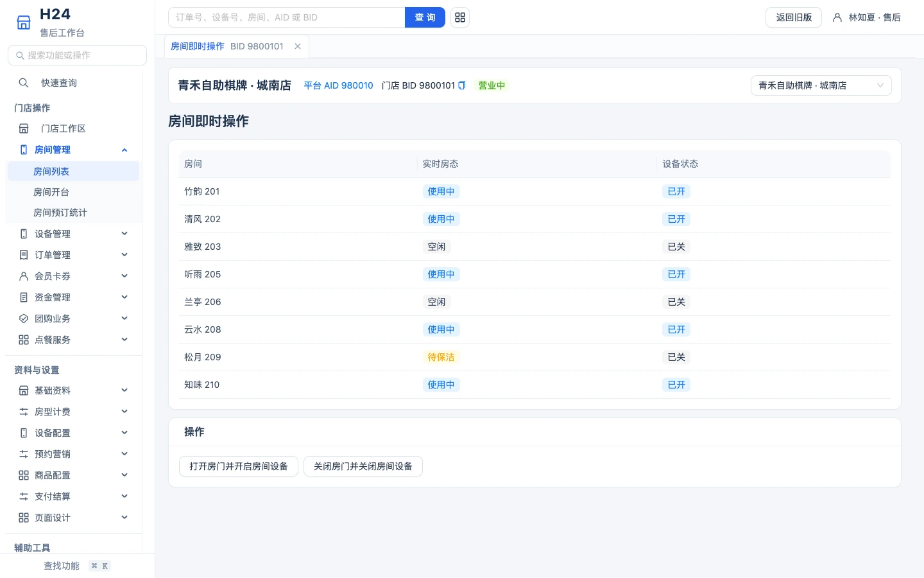
Task: Click the 团购业务 shield icon
Action: (24, 319)
